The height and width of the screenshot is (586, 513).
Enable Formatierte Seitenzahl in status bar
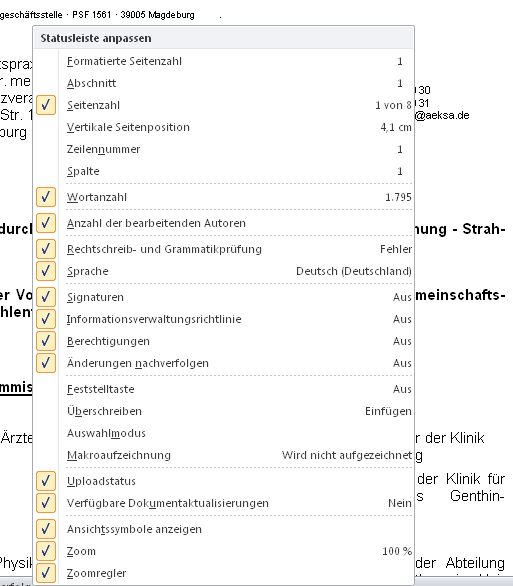click(223, 61)
